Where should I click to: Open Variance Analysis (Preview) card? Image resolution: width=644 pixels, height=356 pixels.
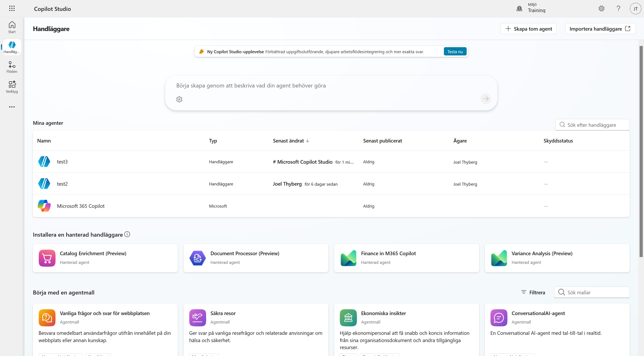point(557,258)
